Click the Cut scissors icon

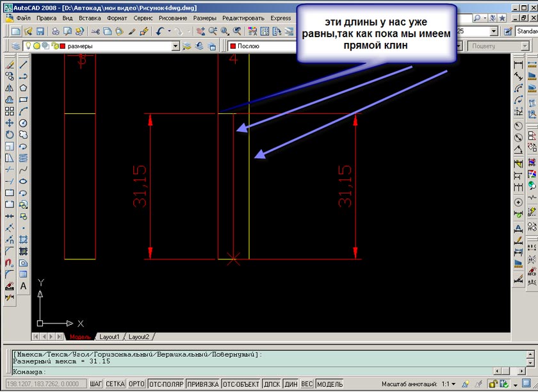[x=96, y=31]
